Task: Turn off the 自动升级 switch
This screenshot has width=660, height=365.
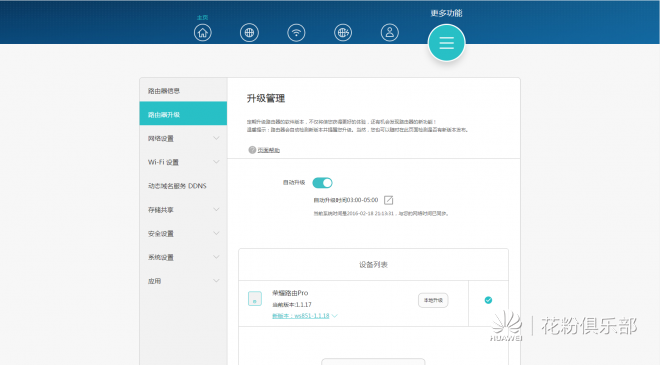Action: point(322,183)
